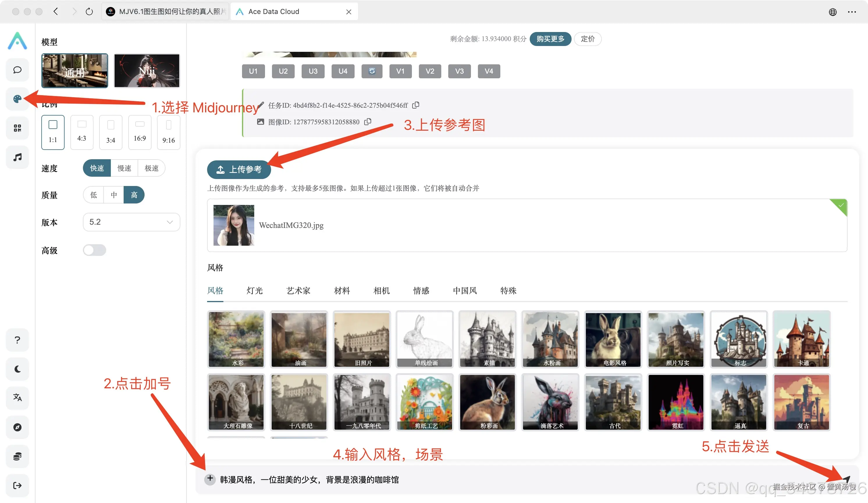Click the 购买更多 button
Screen dimensions: 868x503
(550, 39)
